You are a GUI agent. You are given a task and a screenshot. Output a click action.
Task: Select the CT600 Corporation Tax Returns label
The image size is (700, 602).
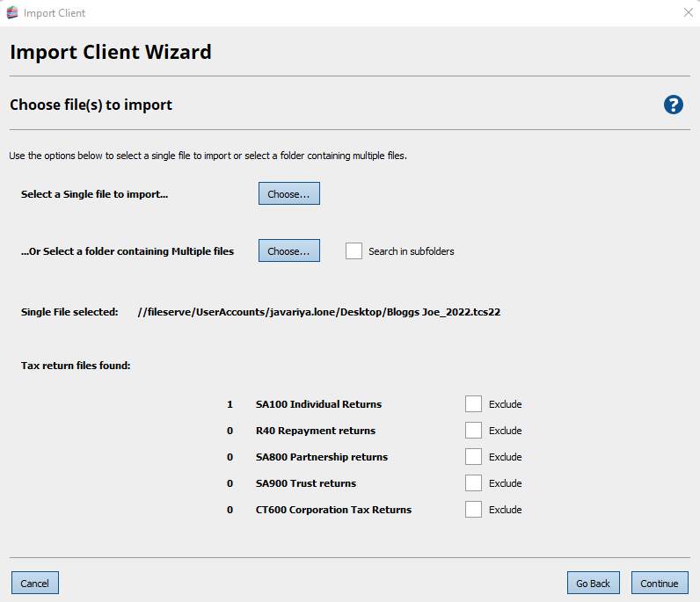[x=333, y=511]
